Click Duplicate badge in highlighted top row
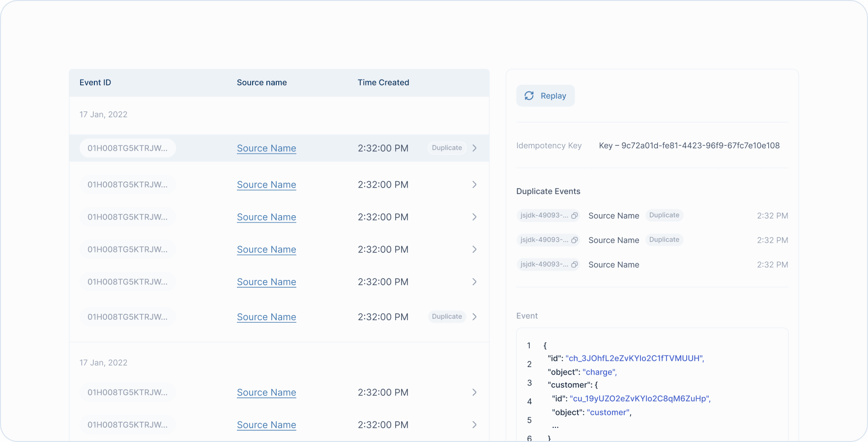 [447, 148]
